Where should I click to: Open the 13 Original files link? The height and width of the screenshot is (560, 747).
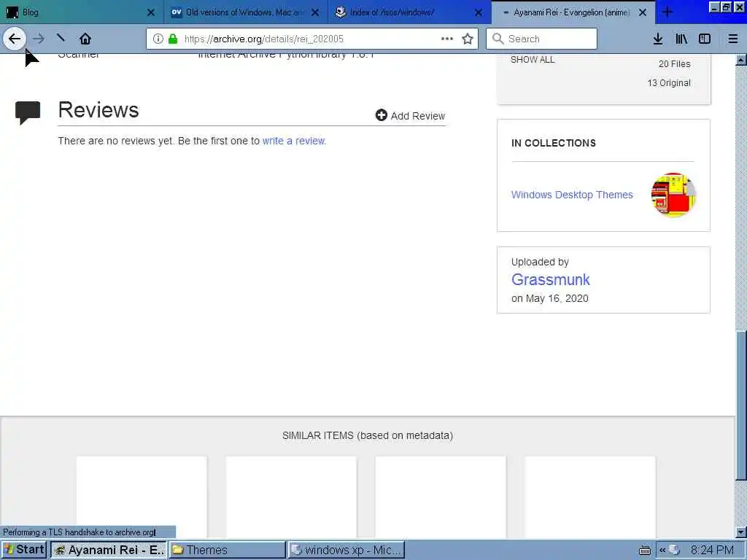[x=669, y=83]
